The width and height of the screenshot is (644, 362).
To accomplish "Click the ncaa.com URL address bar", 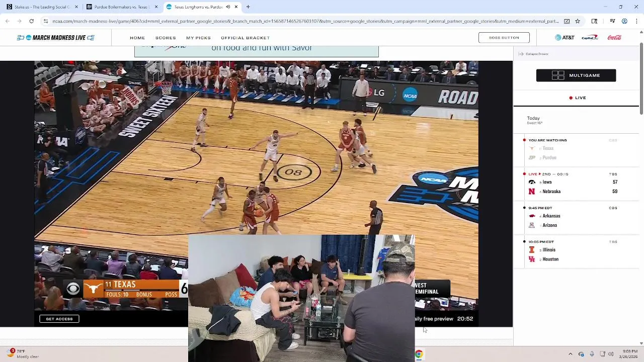I will (x=305, y=21).
